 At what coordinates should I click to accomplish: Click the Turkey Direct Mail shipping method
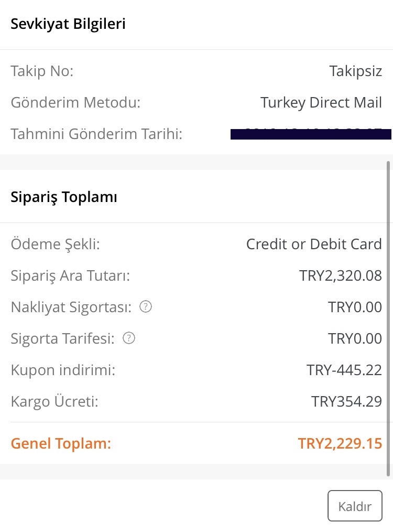pyautogui.click(x=321, y=102)
